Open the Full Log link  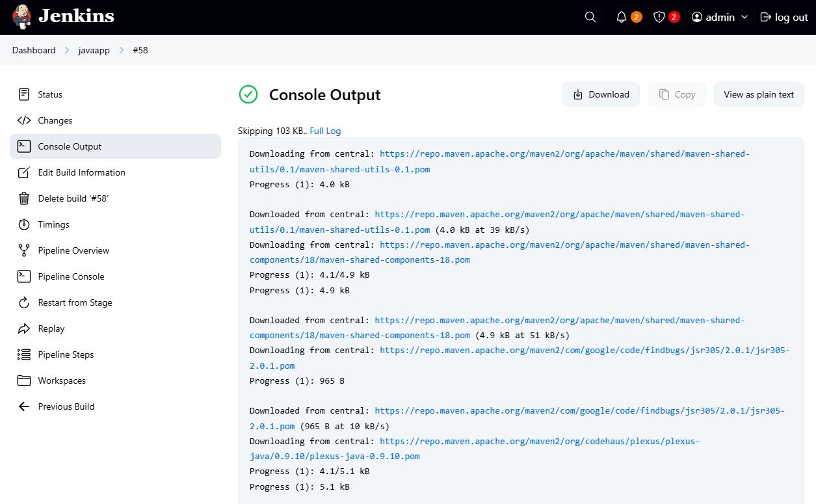click(x=325, y=131)
